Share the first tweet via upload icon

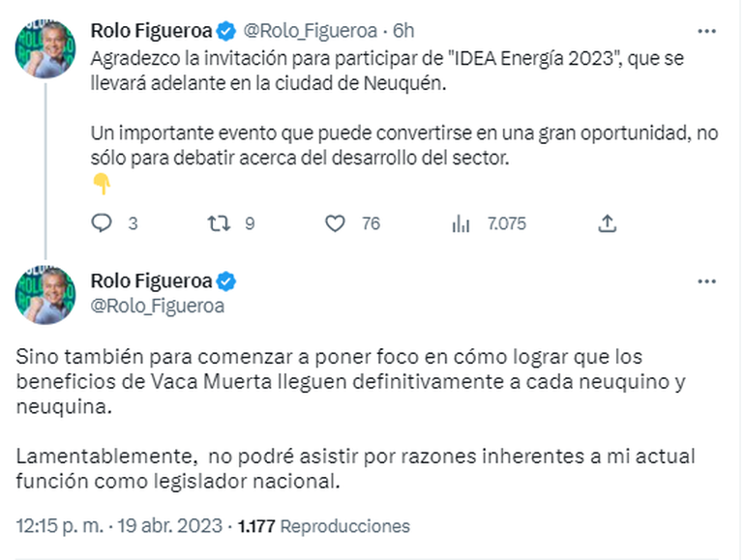[607, 223]
